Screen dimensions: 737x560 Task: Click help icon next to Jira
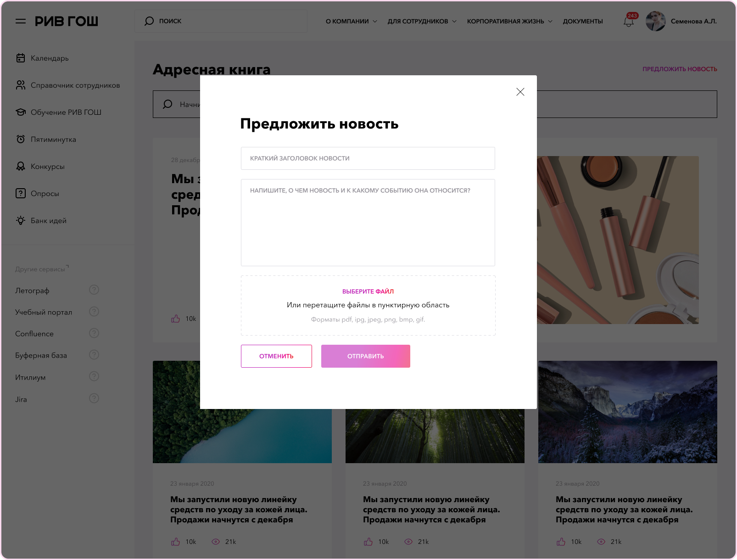click(x=94, y=398)
